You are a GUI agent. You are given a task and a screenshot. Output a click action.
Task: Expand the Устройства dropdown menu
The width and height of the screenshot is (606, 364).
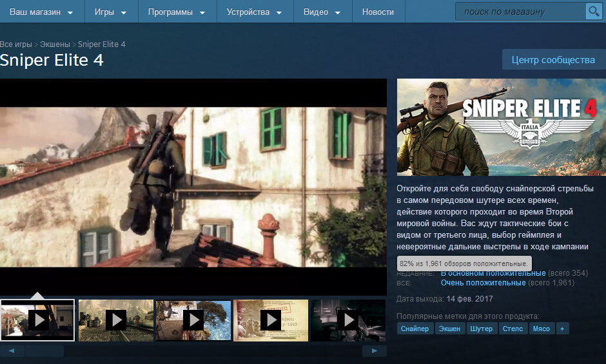254,12
